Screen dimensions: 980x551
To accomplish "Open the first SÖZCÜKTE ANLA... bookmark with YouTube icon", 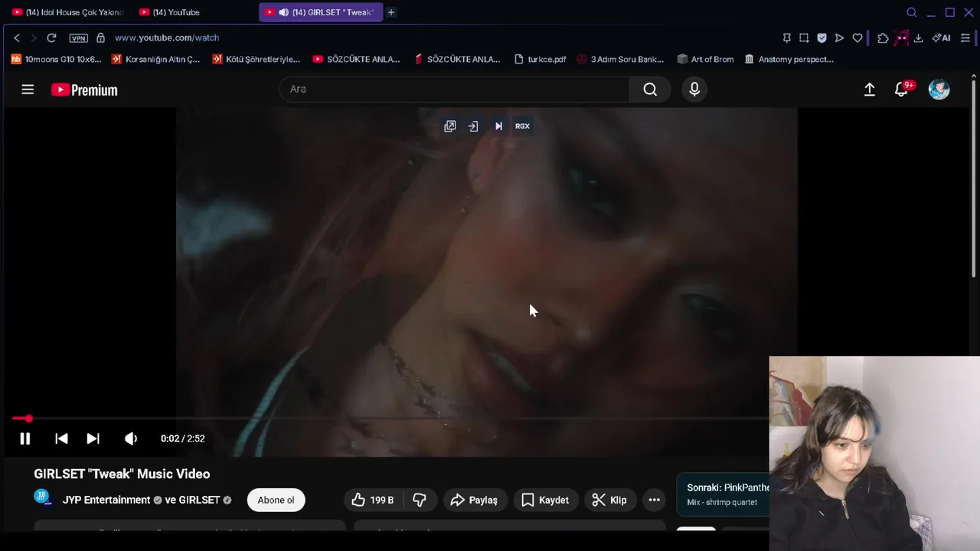I will (356, 59).
